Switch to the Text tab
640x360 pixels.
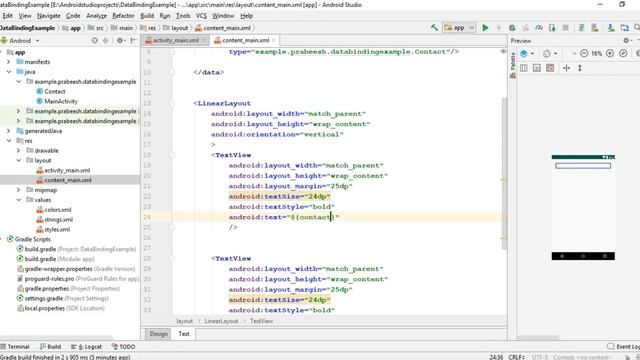pos(184,334)
